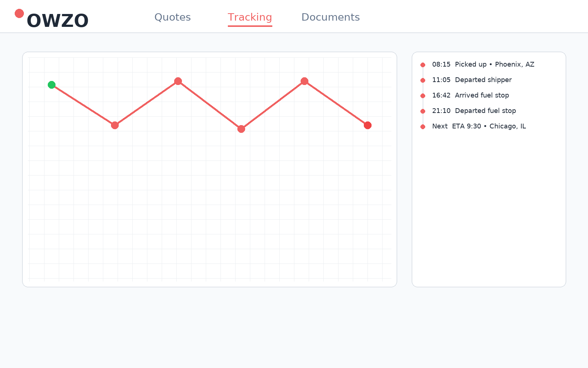
Task: Select the fifth route waypoint dot
Action: (304, 81)
